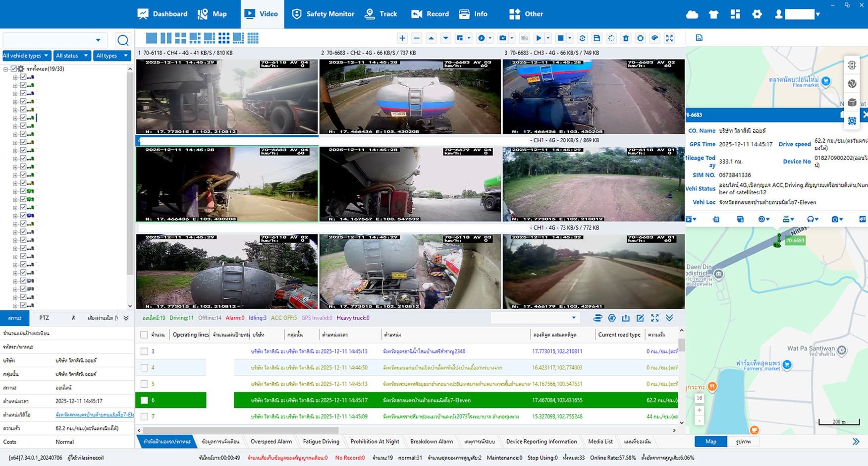Click the trash delete icon in video toolbar
The image size is (868, 466).
[626, 38]
